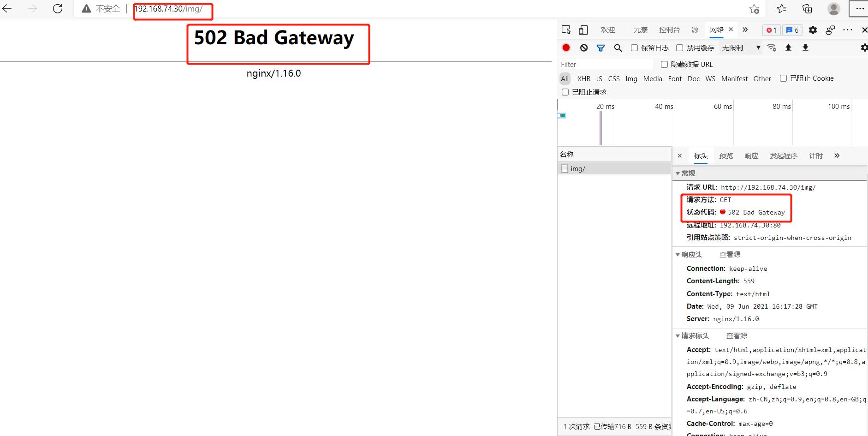Enable the 保留日志 checkbox

click(x=634, y=48)
